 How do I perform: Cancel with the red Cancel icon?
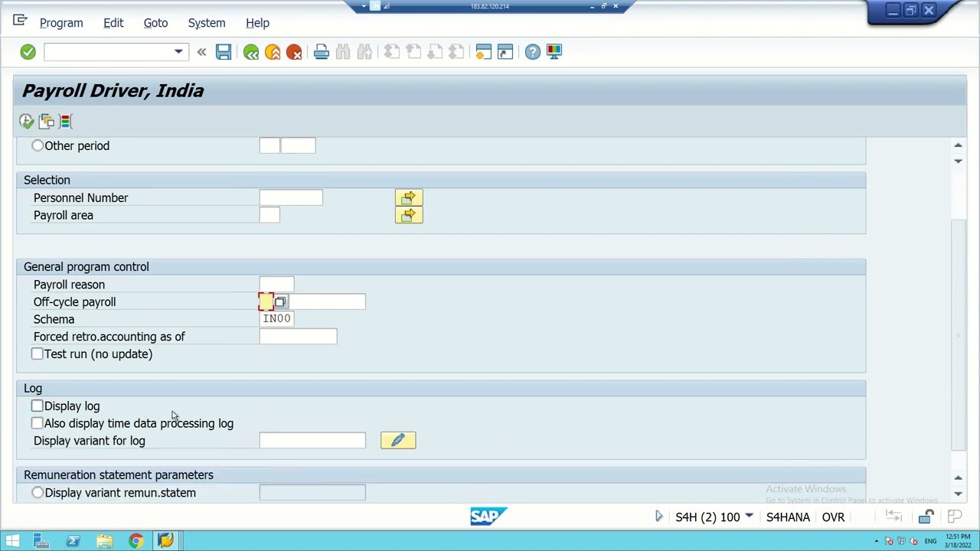tap(294, 51)
